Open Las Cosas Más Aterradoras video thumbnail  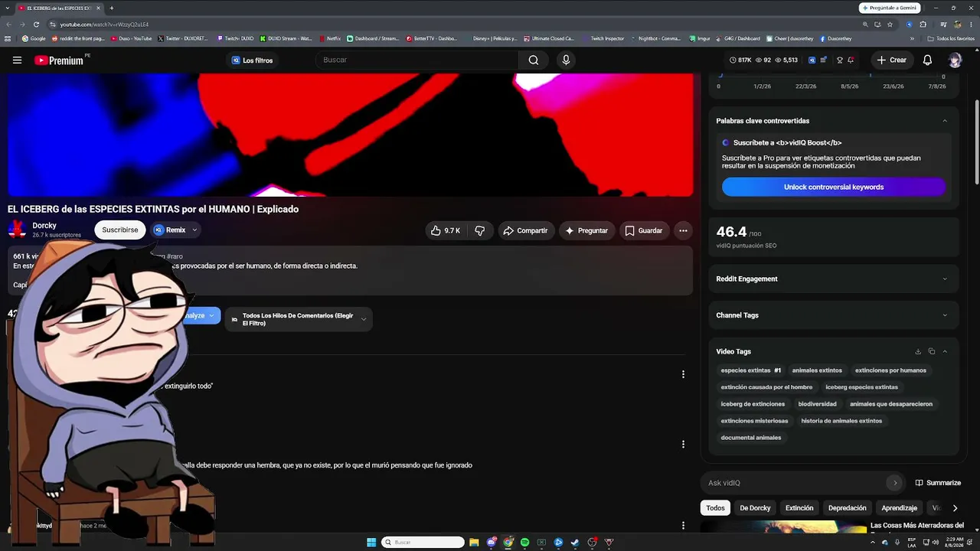pos(782,527)
